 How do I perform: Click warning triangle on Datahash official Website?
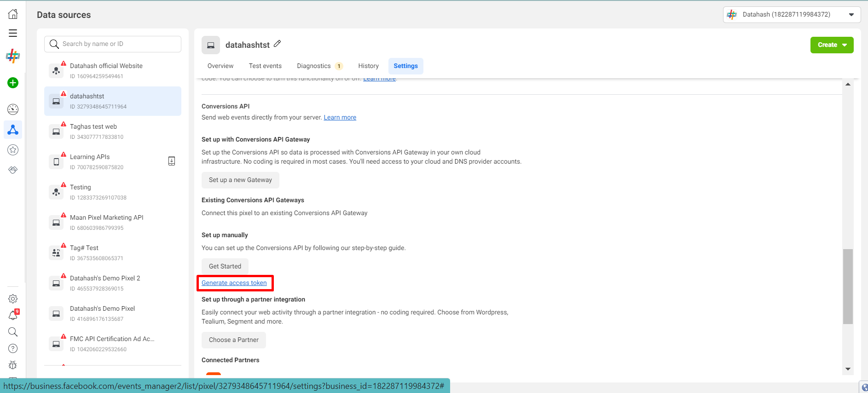[64, 63]
